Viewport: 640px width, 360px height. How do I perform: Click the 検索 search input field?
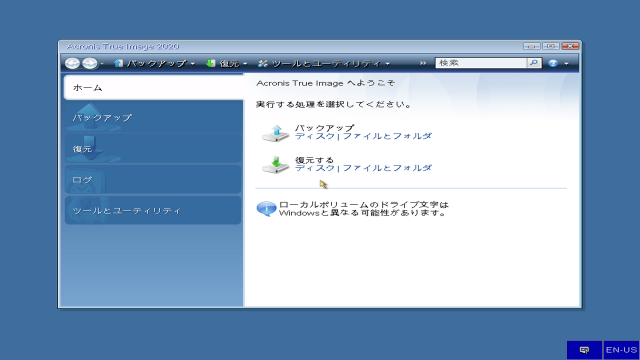pos(481,63)
